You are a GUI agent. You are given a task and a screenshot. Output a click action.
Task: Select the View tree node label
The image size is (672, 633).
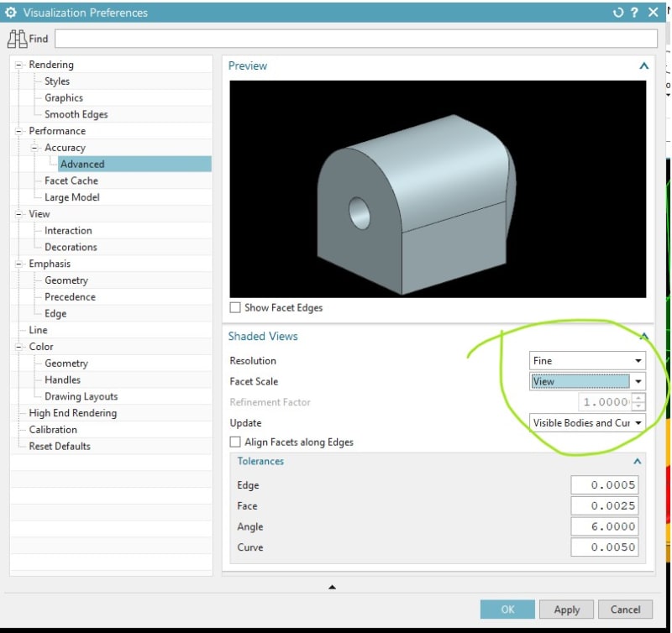click(39, 214)
